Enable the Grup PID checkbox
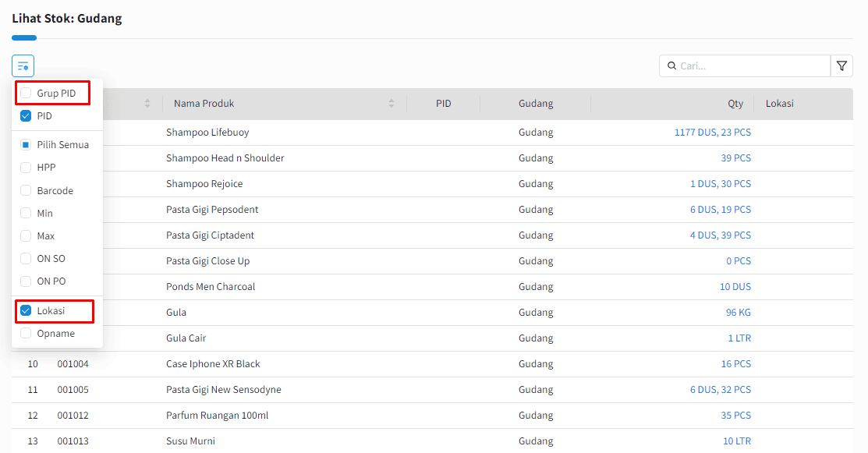The image size is (868, 453). pyautogui.click(x=26, y=93)
